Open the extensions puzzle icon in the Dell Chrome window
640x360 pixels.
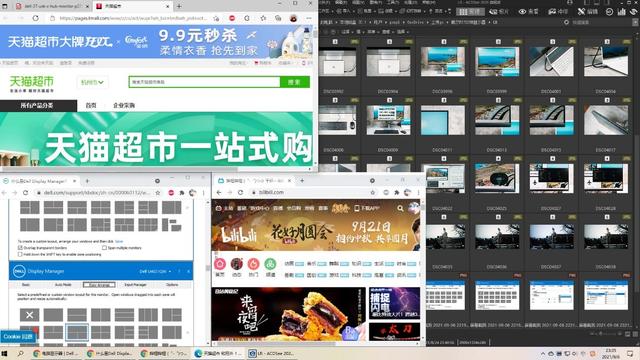[182, 193]
